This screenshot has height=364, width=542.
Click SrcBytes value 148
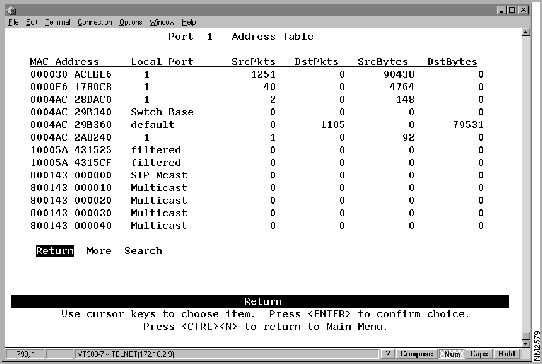tap(405, 100)
